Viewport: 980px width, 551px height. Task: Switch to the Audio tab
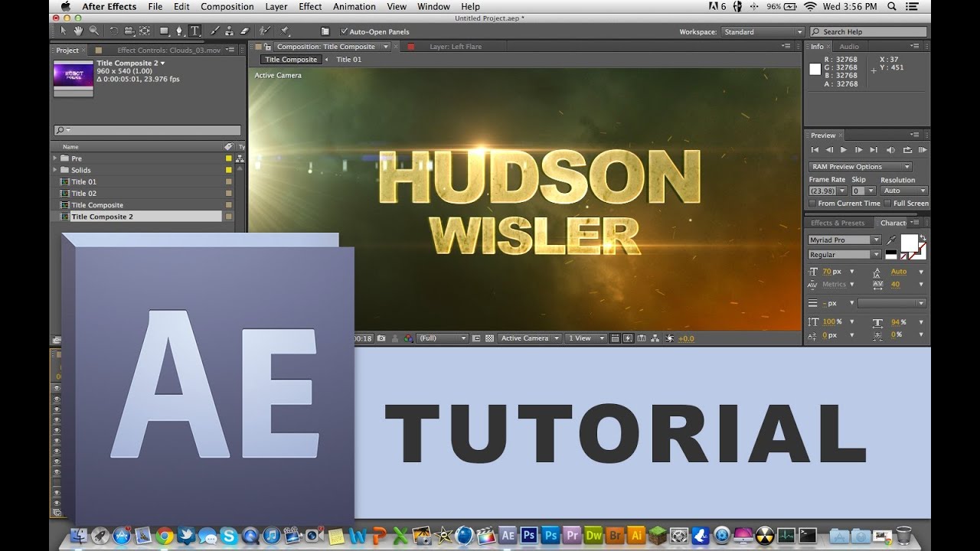pos(849,47)
